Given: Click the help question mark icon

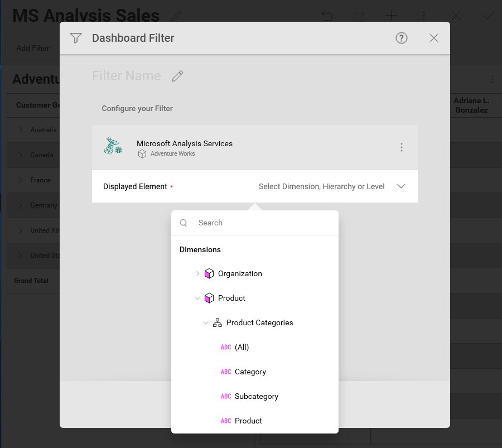Looking at the screenshot, I should (402, 38).
